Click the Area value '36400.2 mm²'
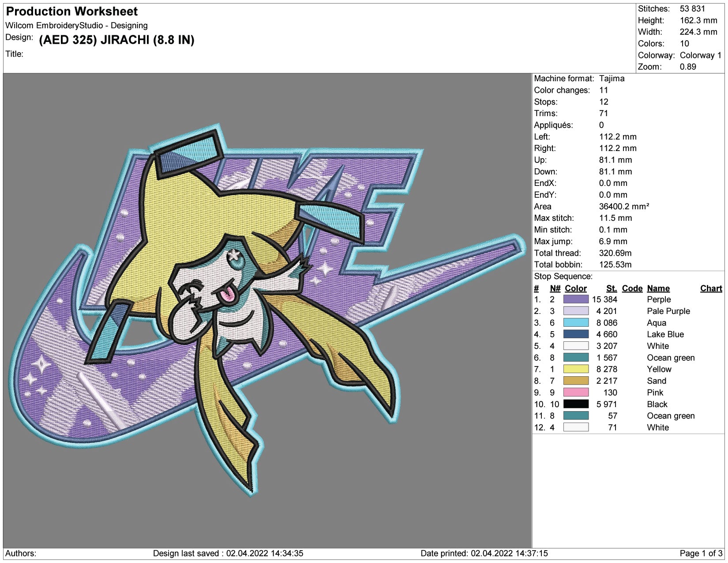The width and height of the screenshot is (728, 563). [624, 206]
